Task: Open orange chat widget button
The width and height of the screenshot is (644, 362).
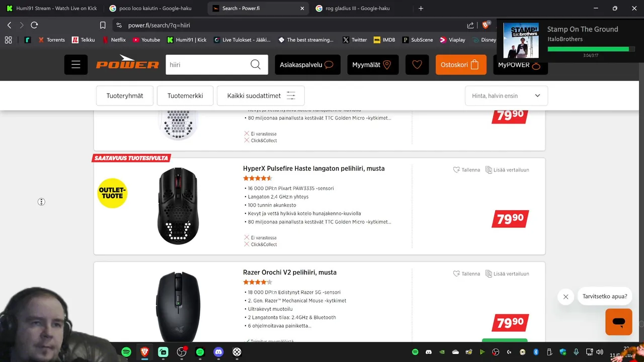Action: pos(619,322)
